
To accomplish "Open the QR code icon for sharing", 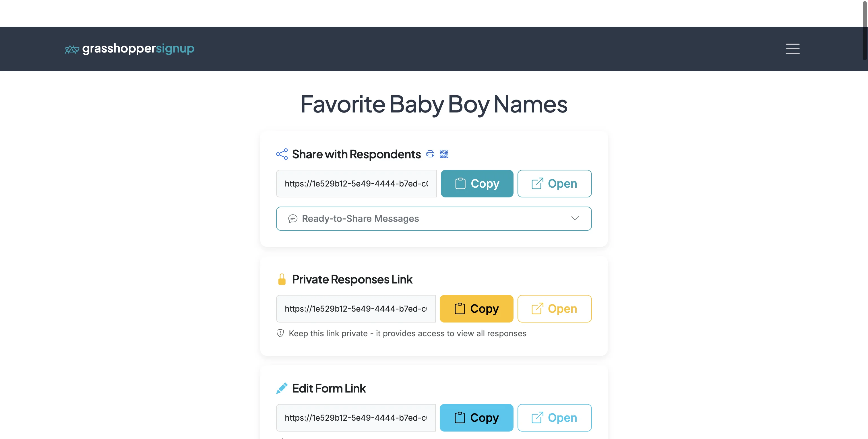I will (444, 154).
